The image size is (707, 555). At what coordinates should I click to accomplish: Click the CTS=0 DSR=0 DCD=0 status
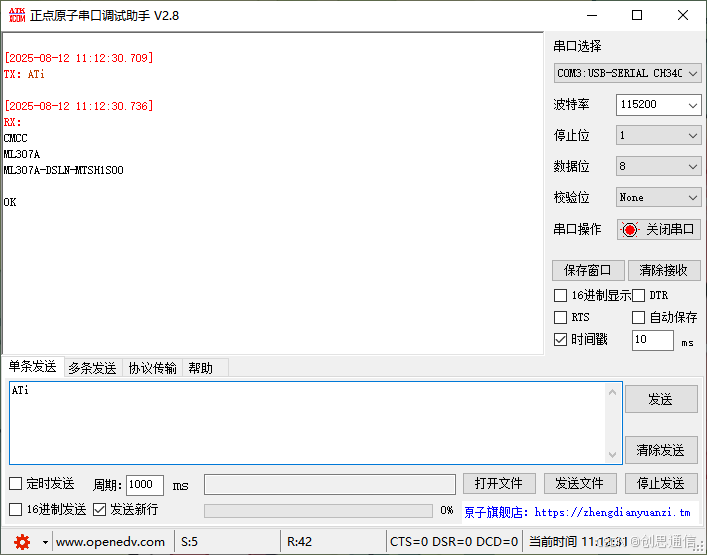454,542
